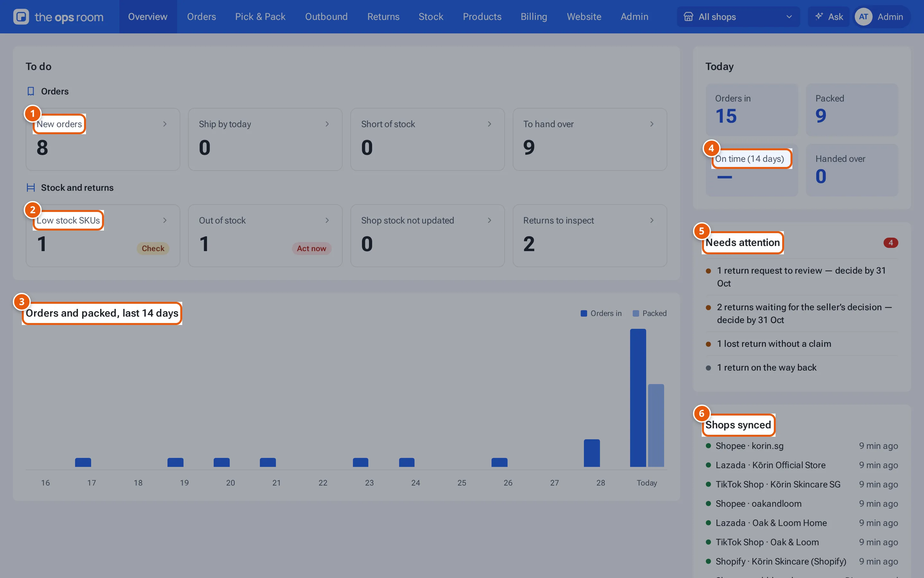
Task: Click the Handed over stat tile
Action: [x=852, y=170]
